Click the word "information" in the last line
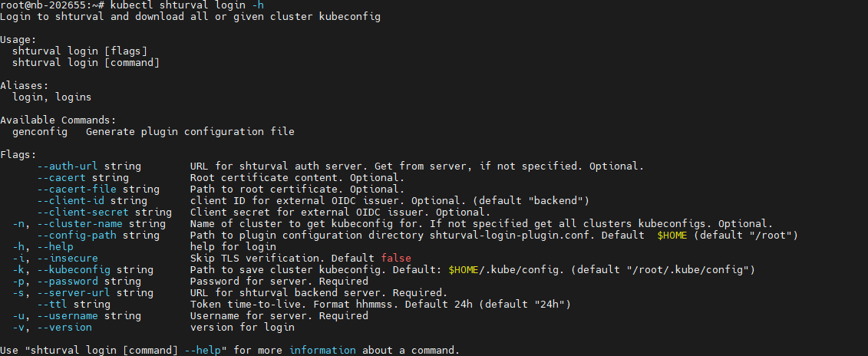The image size is (868, 356). click(322, 350)
